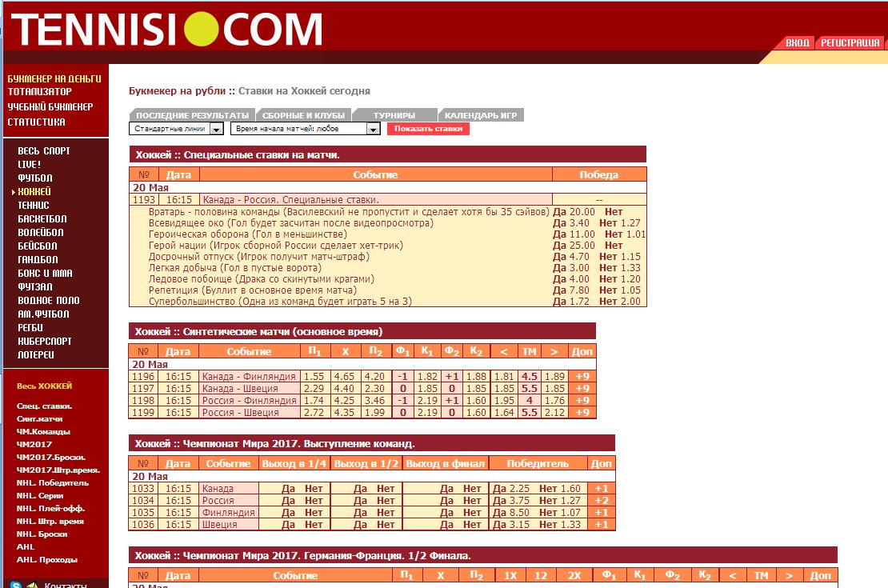888x588 pixels.
Task: Switch to Последние результаты tab
Action: [x=192, y=115]
